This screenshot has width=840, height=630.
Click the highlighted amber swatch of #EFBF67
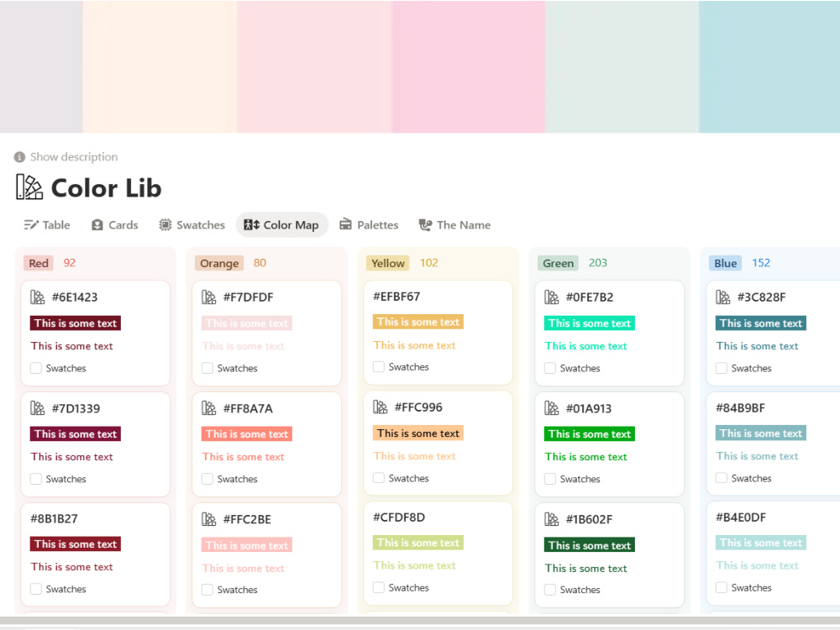pyautogui.click(x=418, y=322)
